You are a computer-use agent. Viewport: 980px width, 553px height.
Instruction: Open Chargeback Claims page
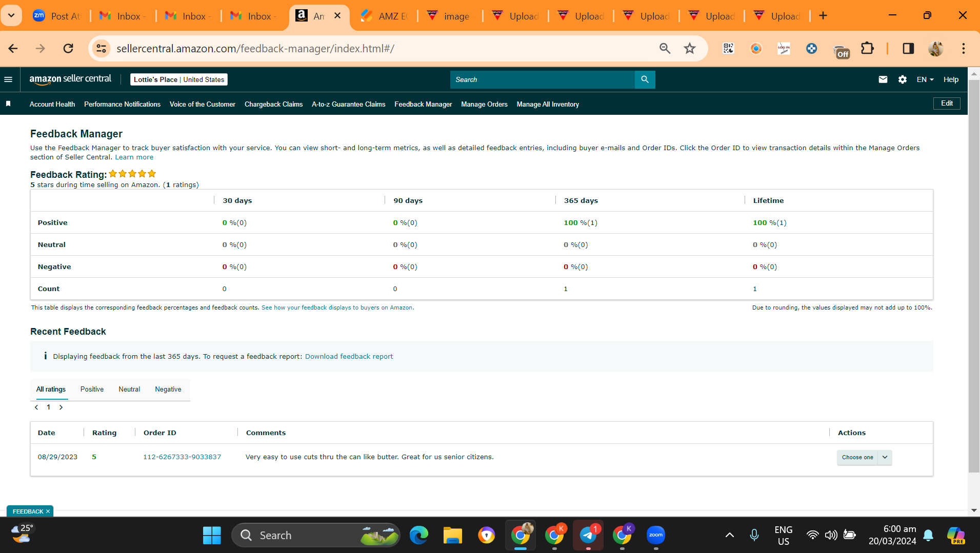pos(273,104)
